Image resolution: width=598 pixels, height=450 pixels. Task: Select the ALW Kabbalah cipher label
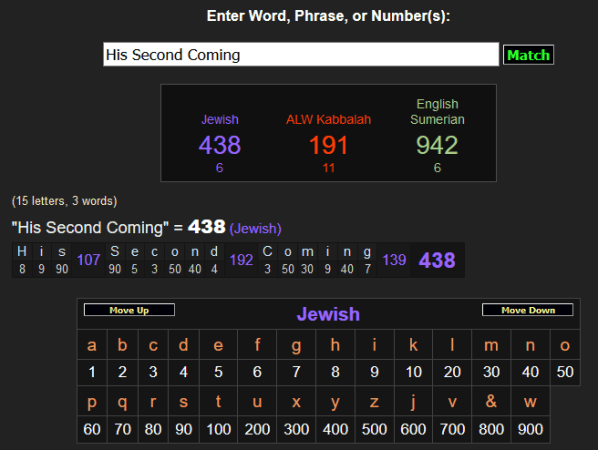tap(328, 119)
